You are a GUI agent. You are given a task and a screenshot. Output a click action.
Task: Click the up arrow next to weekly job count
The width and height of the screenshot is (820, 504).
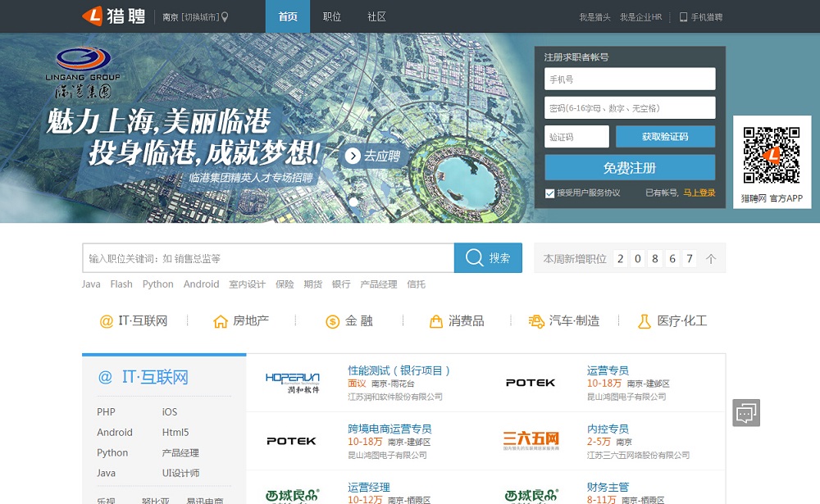(x=711, y=258)
